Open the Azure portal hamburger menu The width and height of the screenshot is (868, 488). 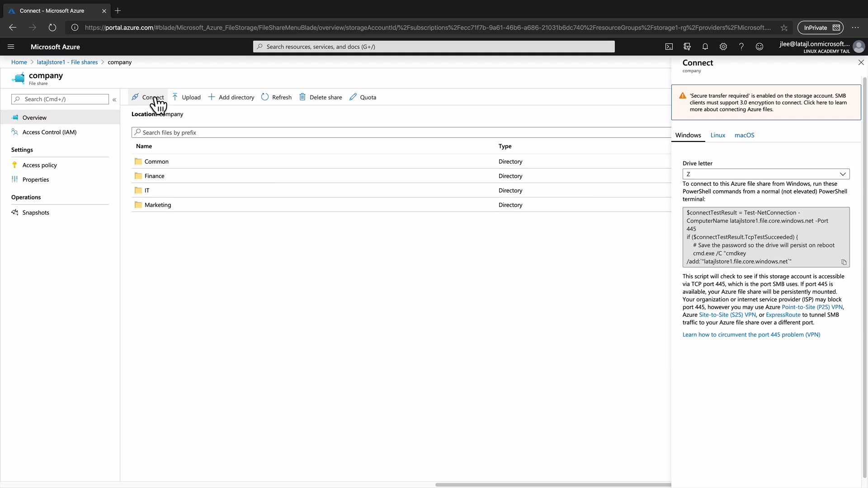tap(11, 47)
